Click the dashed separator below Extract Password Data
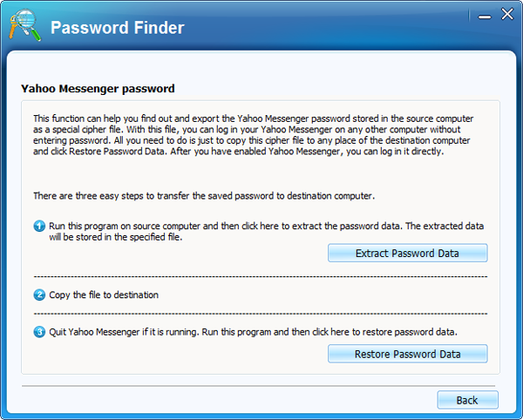This screenshot has height=420, width=523. click(260, 276)
